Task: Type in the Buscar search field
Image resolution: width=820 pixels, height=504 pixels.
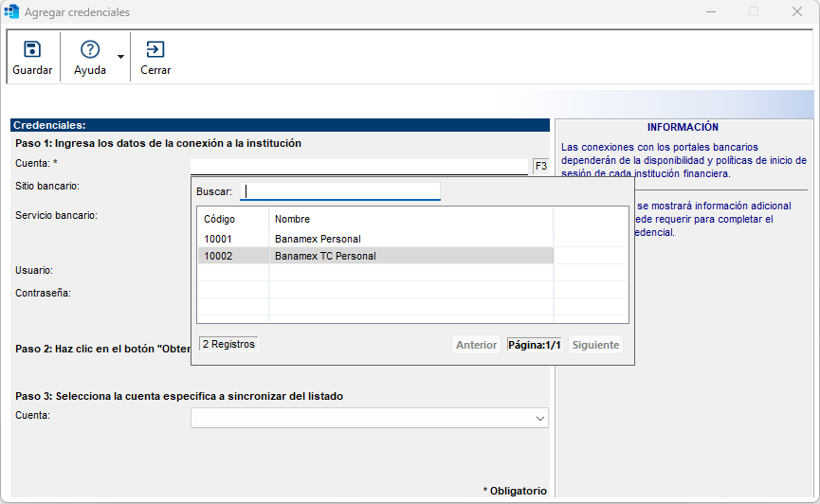Action: [340, 192]
